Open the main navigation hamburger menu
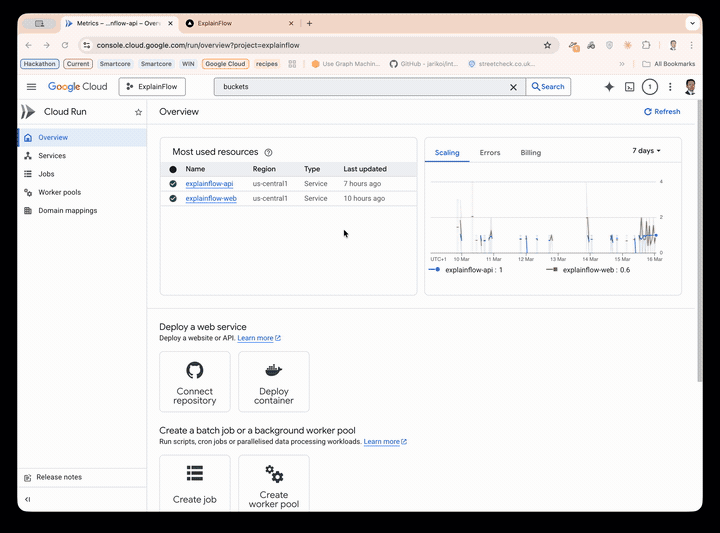Viewport: 720px width, 533px height. point(31,87)
